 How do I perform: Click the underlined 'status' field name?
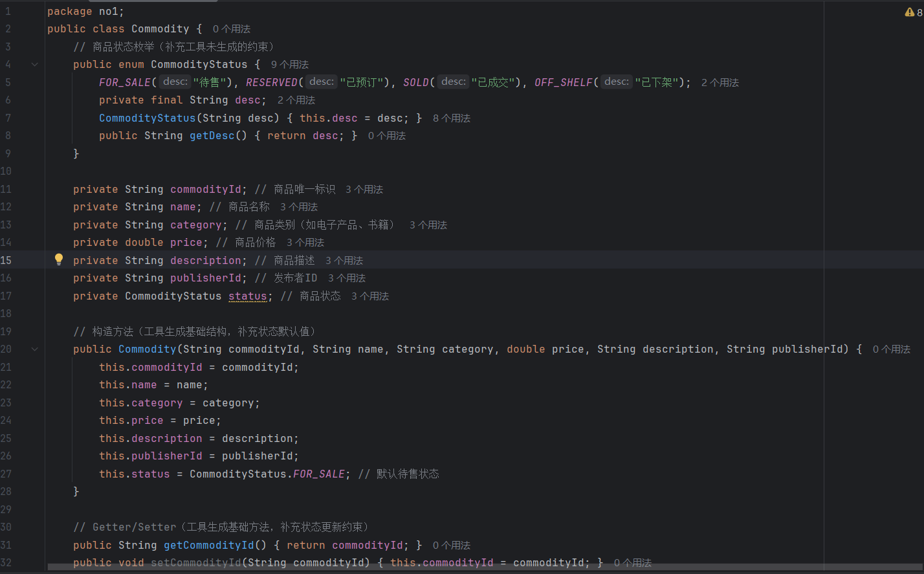click(248, 296)
